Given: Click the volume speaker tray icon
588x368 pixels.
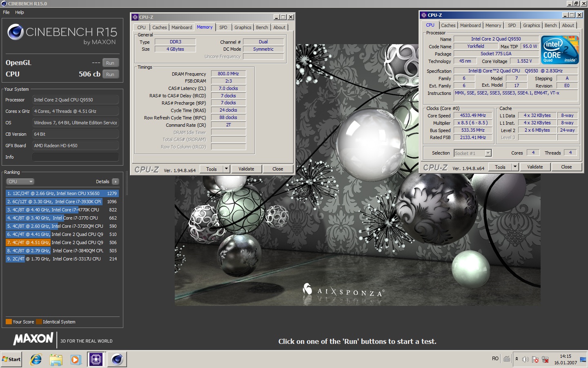Looking at the screenshot, I should click(526, 359).
